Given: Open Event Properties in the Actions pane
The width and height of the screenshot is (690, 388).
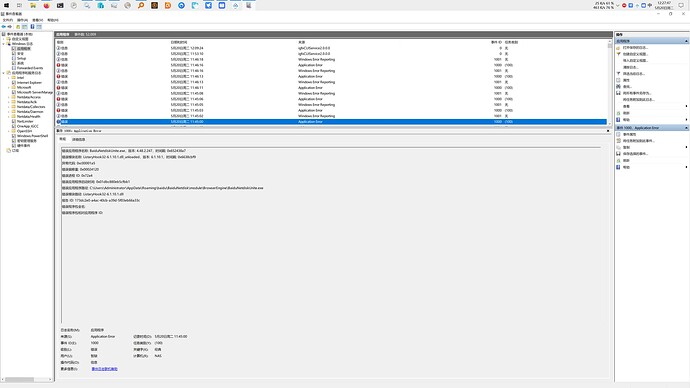Looking at the screenshot, I should coord(629,134).
